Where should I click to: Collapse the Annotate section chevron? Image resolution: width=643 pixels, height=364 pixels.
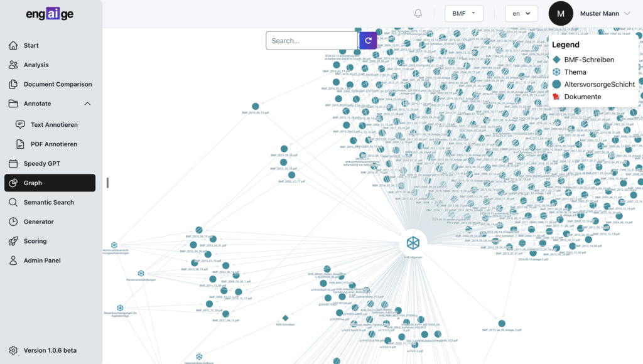coord(87,104)
